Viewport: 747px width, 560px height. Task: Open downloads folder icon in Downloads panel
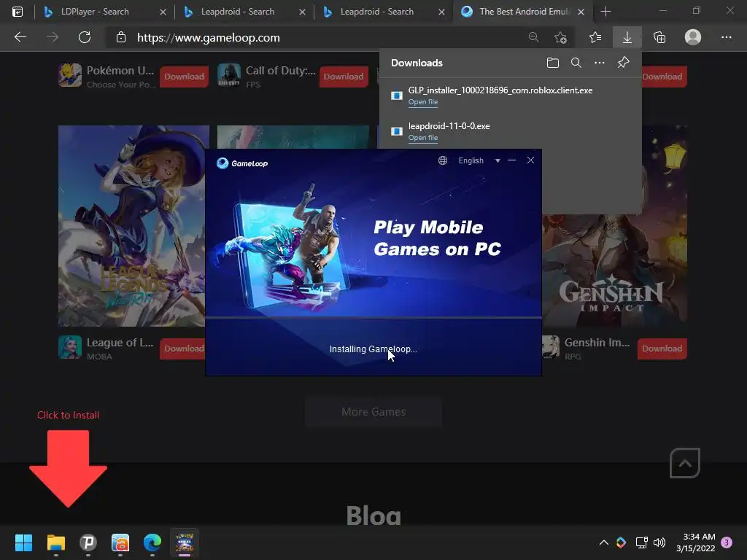click(x=553, y=63)
